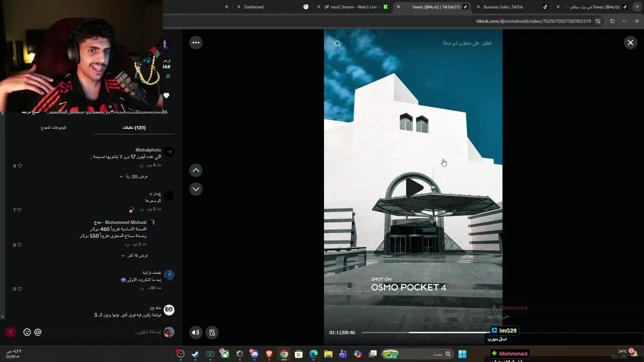The height and width of the screenshot is (362, 644).
Task: Open Copilot from the taskbar
Action: [x=358, y=354]
